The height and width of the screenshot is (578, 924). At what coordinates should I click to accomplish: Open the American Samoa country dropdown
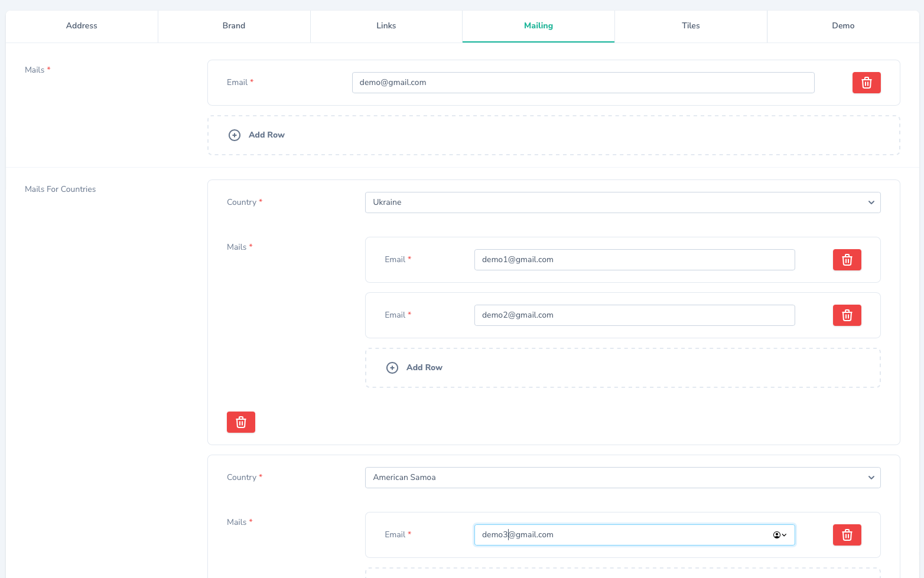tap(623, 478)
